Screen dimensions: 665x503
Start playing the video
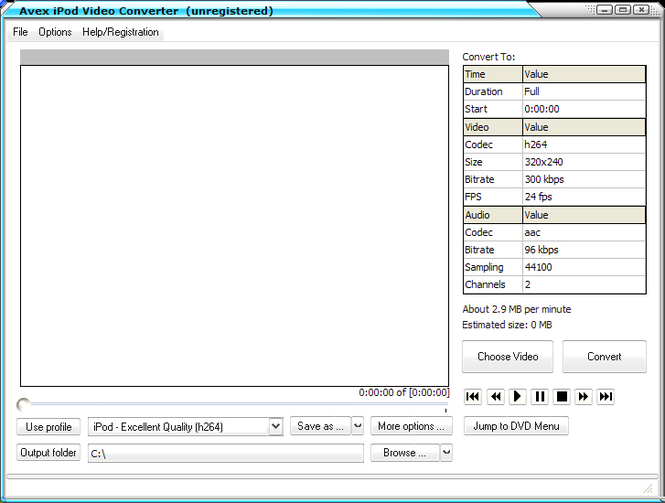[517, 397]
